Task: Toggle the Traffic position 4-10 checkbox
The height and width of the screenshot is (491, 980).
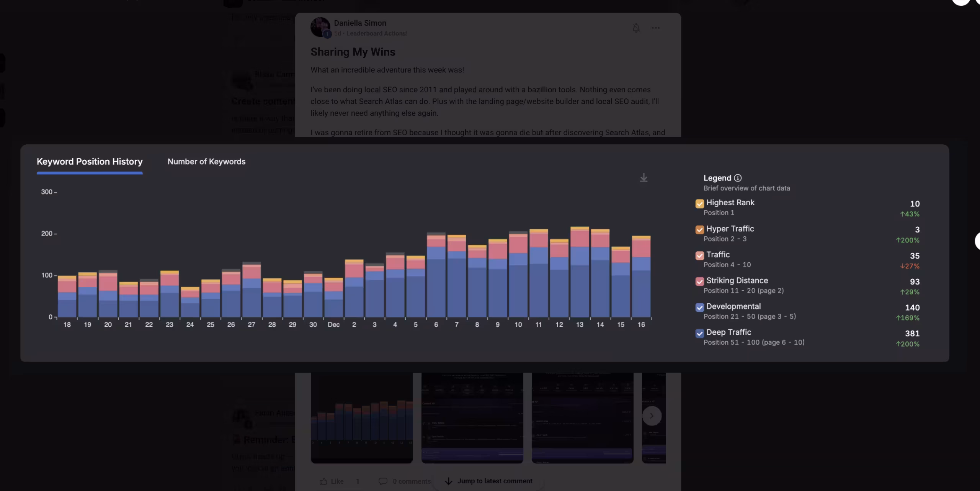Action: point(699,255)
